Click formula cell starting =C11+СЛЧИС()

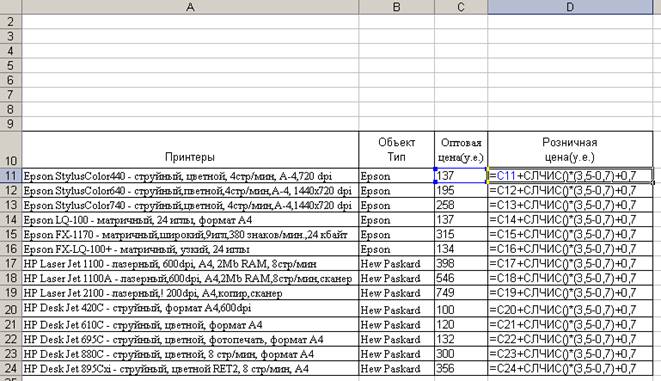570,176
